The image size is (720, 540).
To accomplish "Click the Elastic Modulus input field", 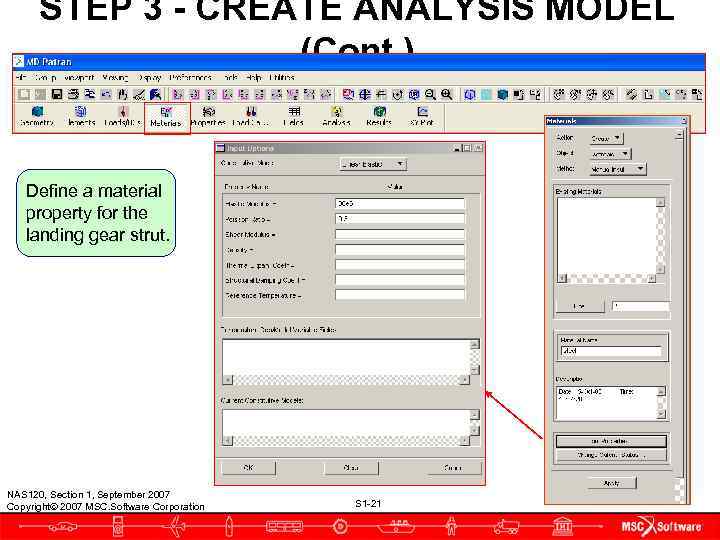I will click(399, 203).
